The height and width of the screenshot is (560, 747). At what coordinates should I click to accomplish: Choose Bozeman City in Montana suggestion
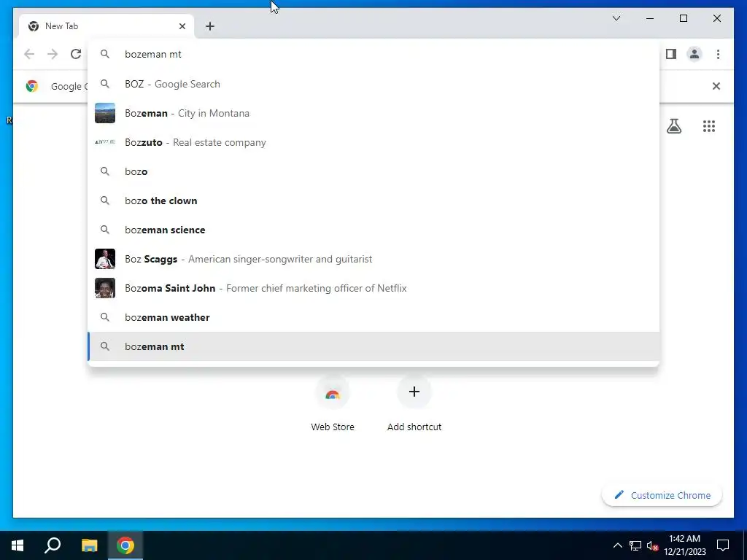373,113
